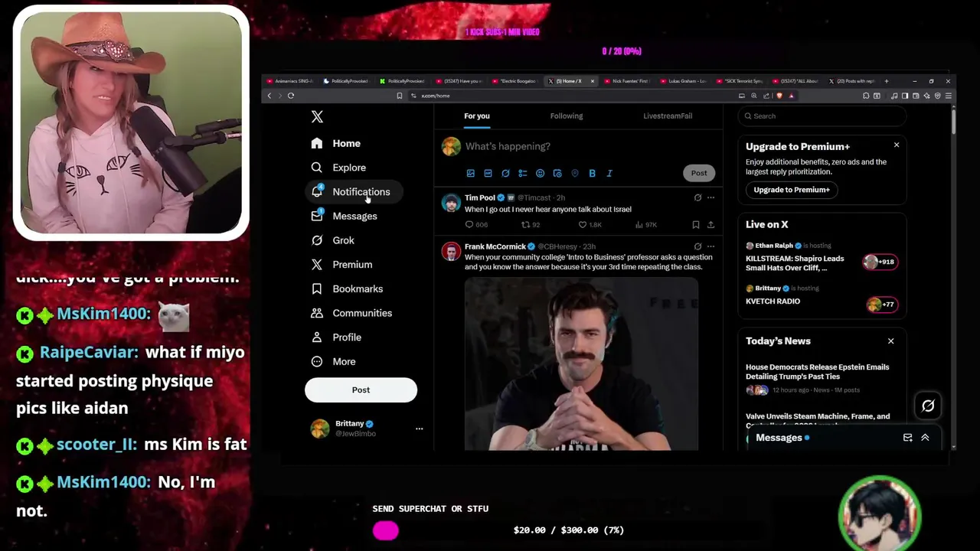Screen dimensions: 980x551
Task: Dismiss the Upgrade to Premium+ card
Action: point(897,145)
